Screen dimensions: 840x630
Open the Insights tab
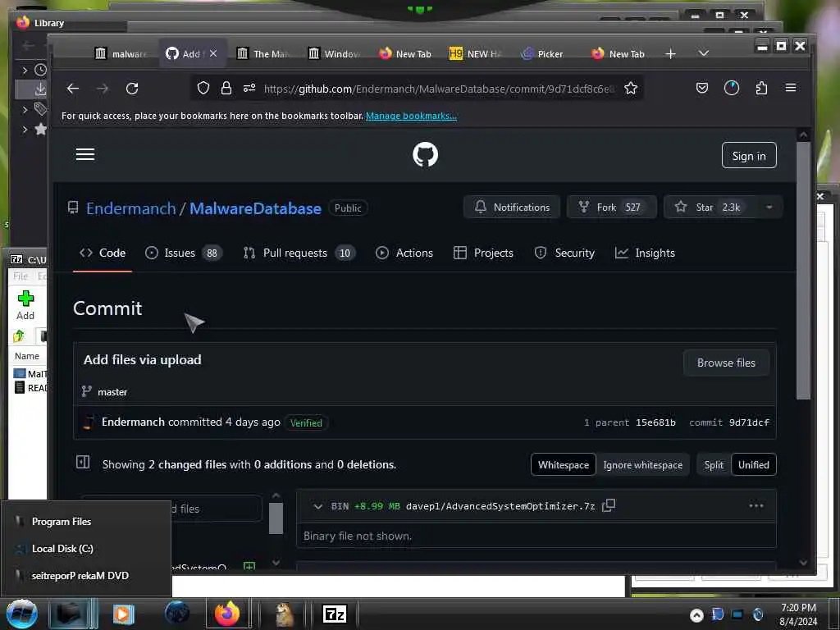click(645, 253)
